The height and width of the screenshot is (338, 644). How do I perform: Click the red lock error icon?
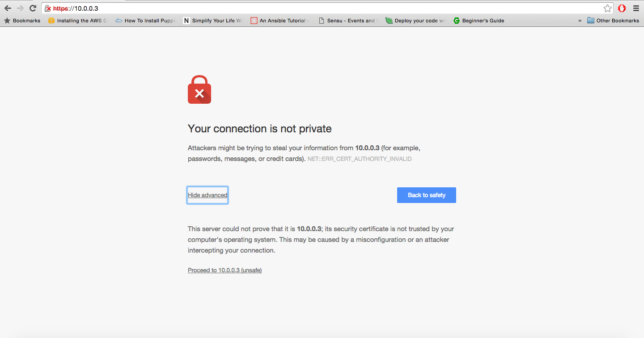[199, 90]
